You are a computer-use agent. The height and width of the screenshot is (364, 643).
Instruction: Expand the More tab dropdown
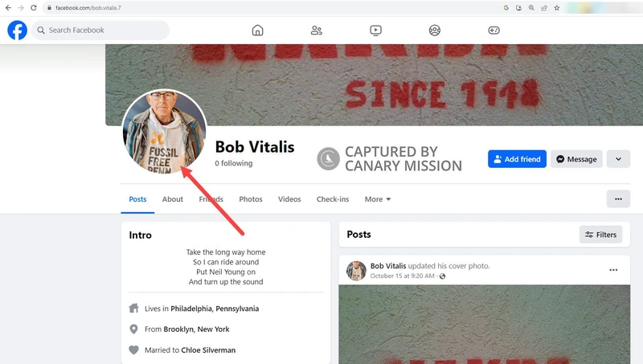click(378, 199)
